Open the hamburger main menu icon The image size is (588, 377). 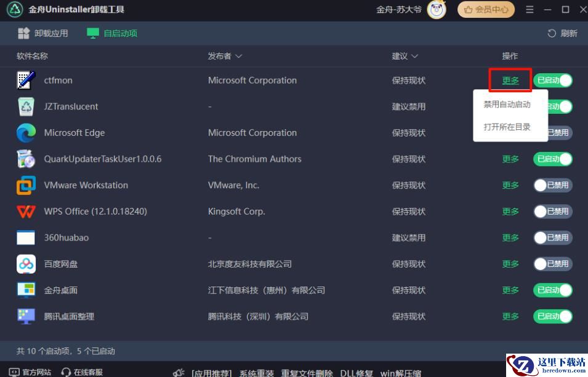tap(530, 9)
